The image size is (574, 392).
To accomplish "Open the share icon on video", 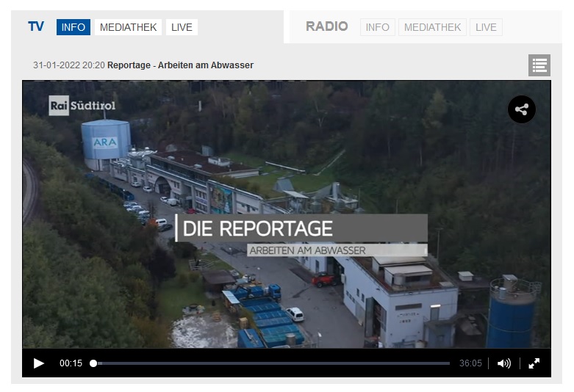I will pyautogui.click(x=521, y=110).
